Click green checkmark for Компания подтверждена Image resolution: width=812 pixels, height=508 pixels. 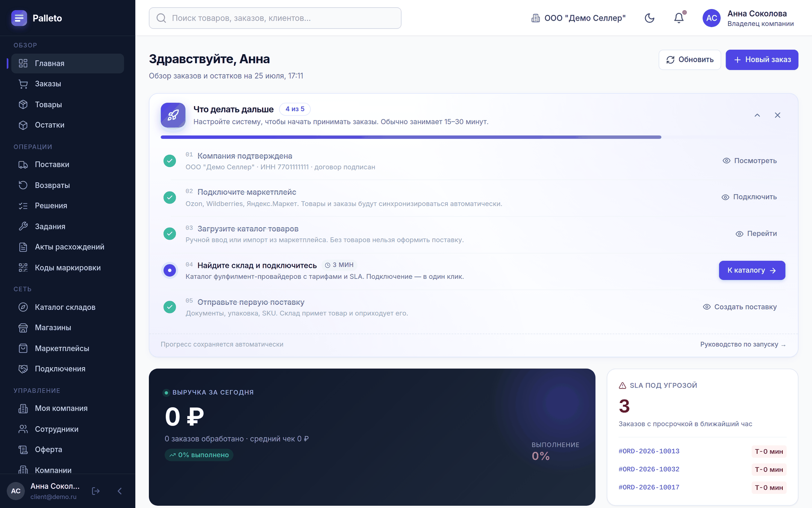pyautogui.click(x=170, y=161)
